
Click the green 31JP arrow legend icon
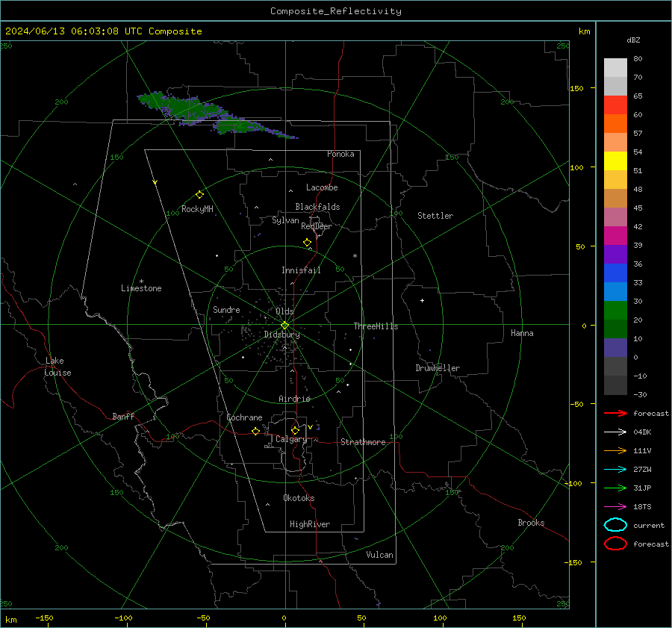pos(615,488)
